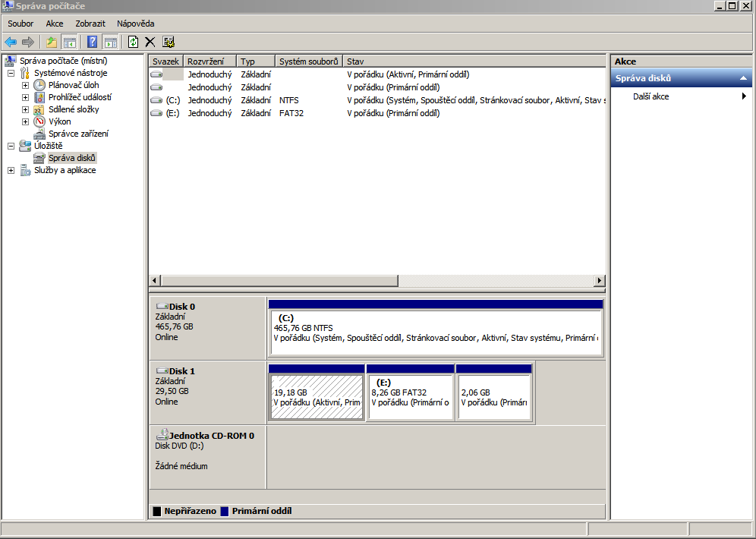Screen dimensions: 756x539
Task: Click the Správa disků tree icon
Action: tap(39, 158)
